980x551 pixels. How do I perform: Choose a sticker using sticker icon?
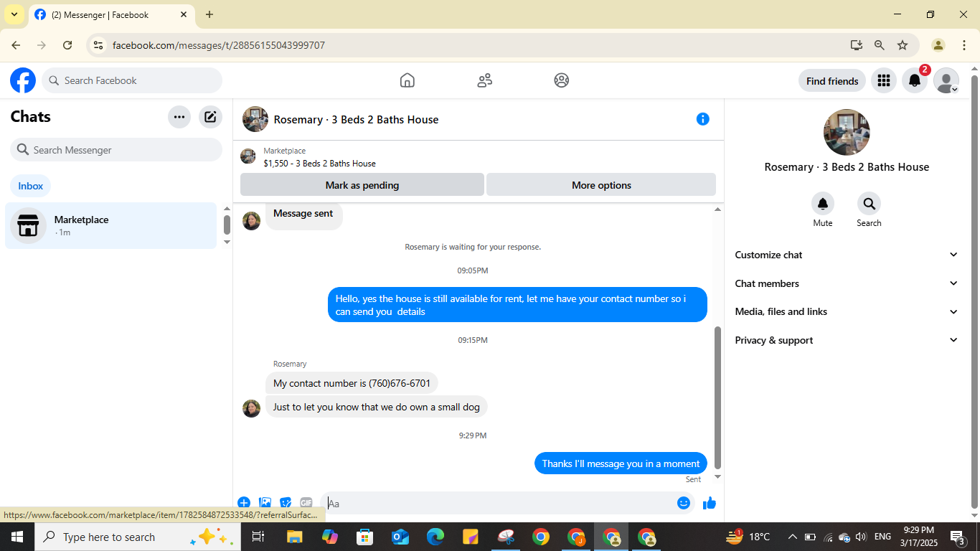pos(286,503)
